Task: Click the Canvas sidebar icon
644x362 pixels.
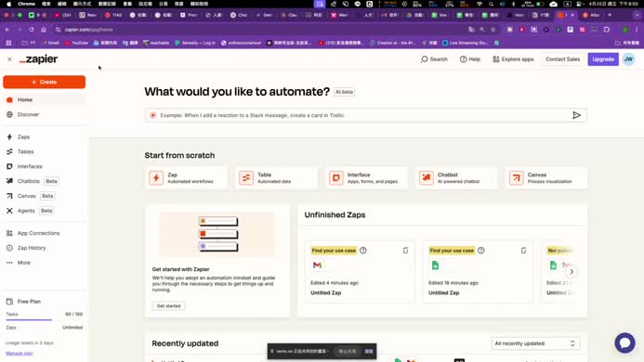Action: pos(9,196)
